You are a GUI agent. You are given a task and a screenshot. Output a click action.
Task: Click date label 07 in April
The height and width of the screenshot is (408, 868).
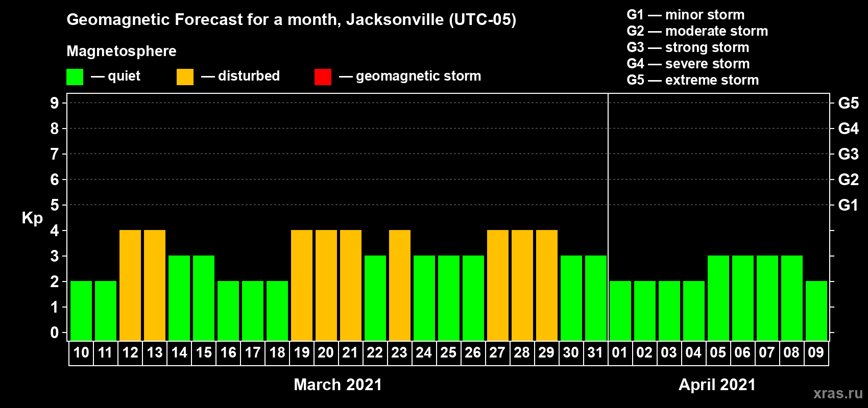tap(767, 353)
